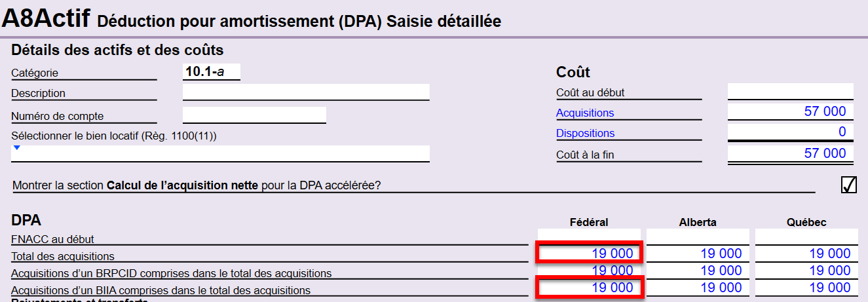
Task: Select Québec Total des acquisitions value
Action: click(x=807, y=254)
